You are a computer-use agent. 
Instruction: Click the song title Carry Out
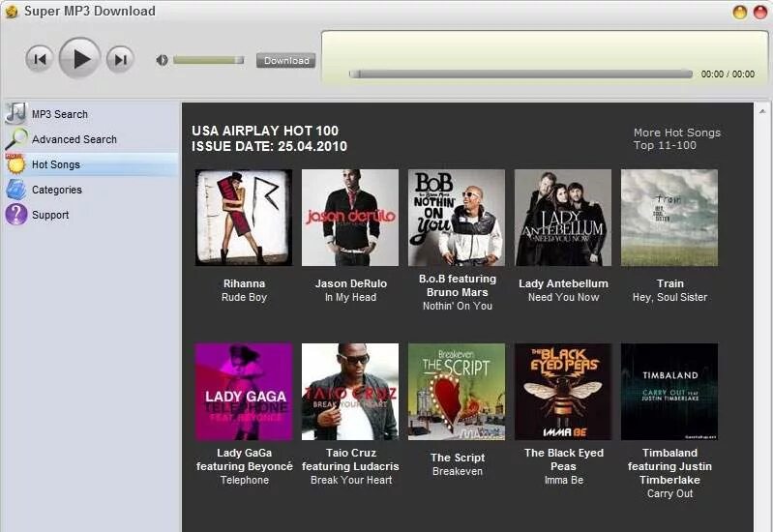point(670,493)
